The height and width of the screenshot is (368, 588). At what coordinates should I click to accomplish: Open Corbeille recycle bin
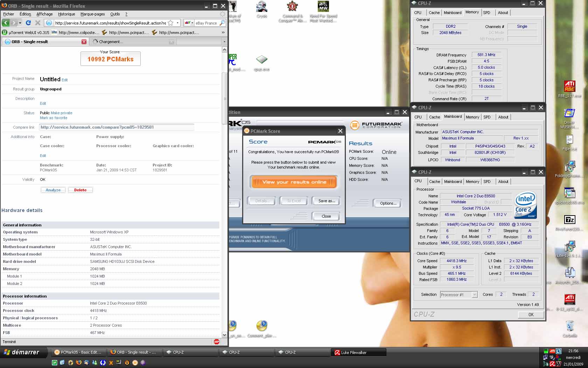[x=570, y=329]
